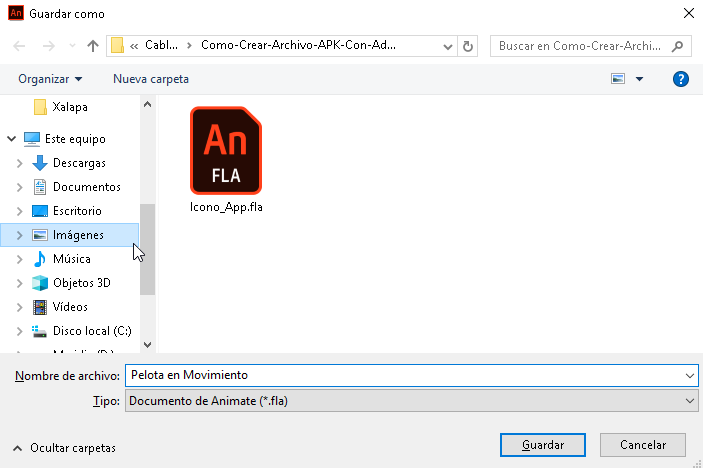
Task: Click folder icon in address bar
Action: [x=117, y=45]
